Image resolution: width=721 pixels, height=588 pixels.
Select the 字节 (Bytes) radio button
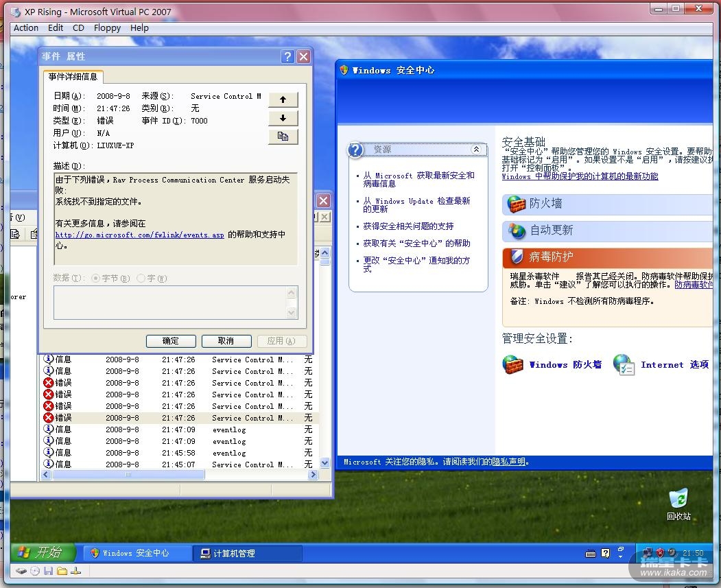pyautogui.click(x=96, y=279)
